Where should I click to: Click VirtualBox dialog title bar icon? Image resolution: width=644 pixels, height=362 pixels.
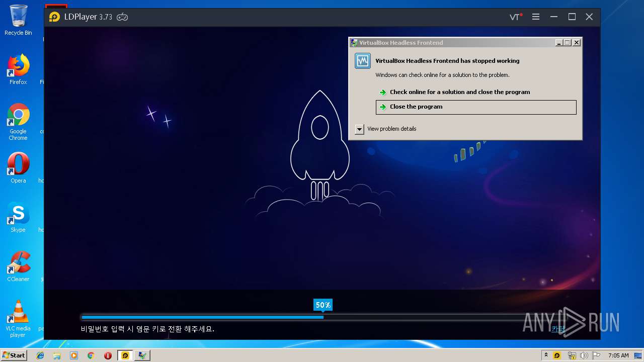coord(355,43)
